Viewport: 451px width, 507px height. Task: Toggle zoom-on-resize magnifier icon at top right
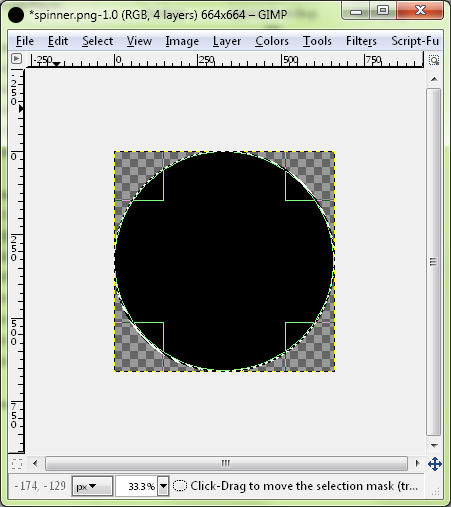(x=434, y=60)
